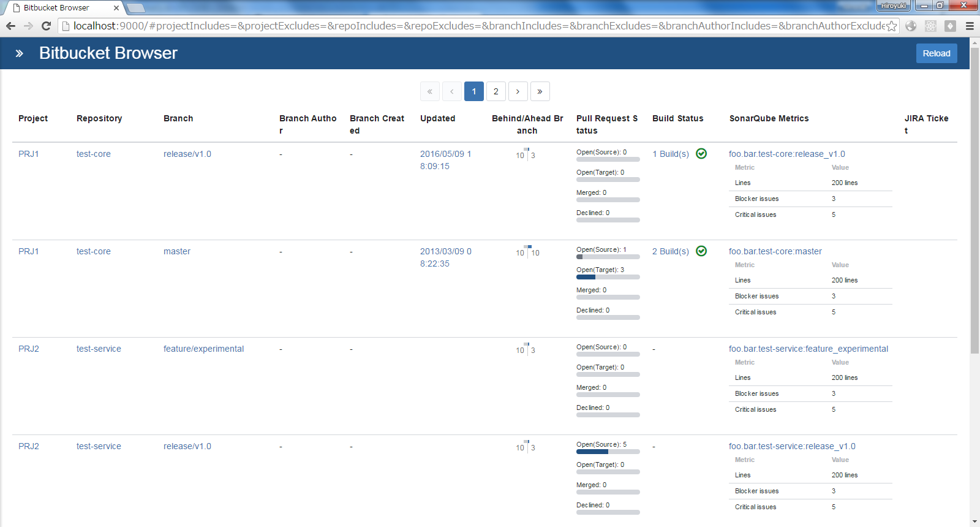
Task: Click the vertical page scrollbar
Action: (x=975, y=200)
